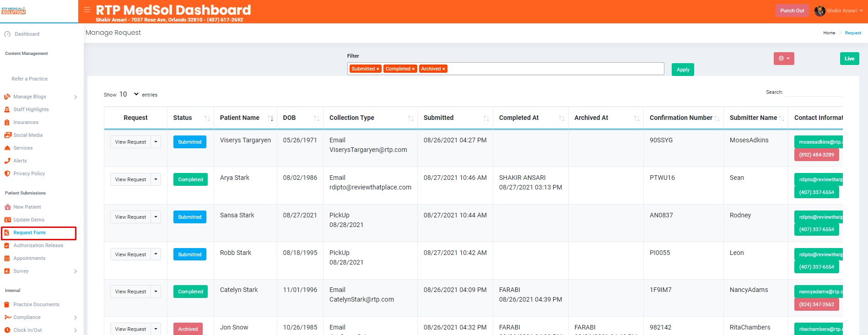Open View Request dropdown arrow for Sansa Stark

pos(156,217)
